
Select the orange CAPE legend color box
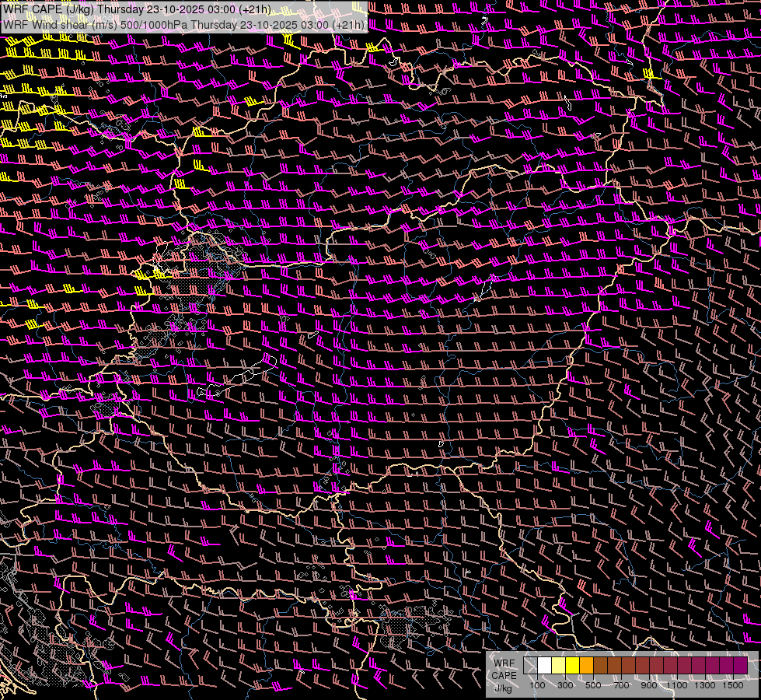587,665
